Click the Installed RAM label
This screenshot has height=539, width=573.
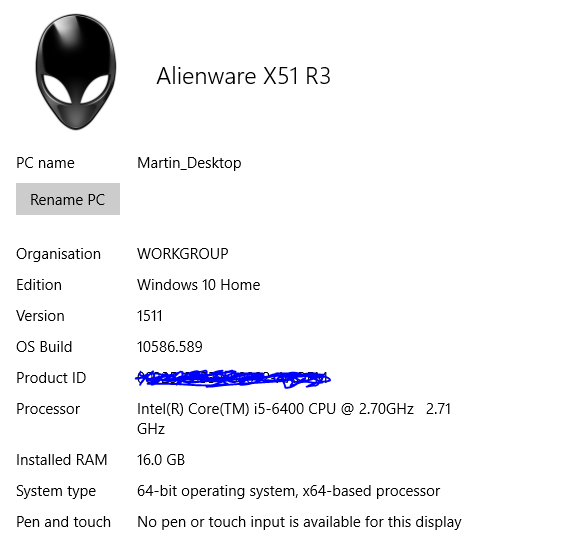[x=62, y=460]
